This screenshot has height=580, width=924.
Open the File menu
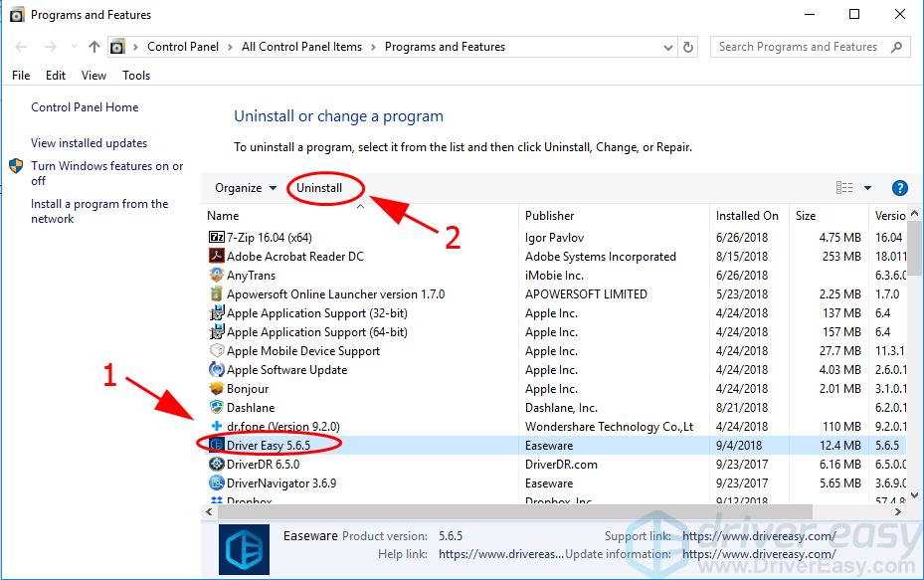[21, 76]
